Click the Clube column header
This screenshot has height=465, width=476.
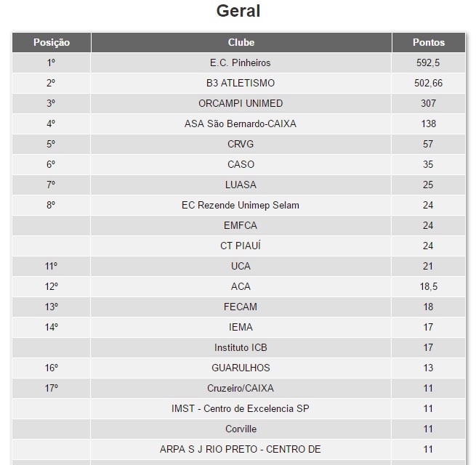(x=241, y=42)
